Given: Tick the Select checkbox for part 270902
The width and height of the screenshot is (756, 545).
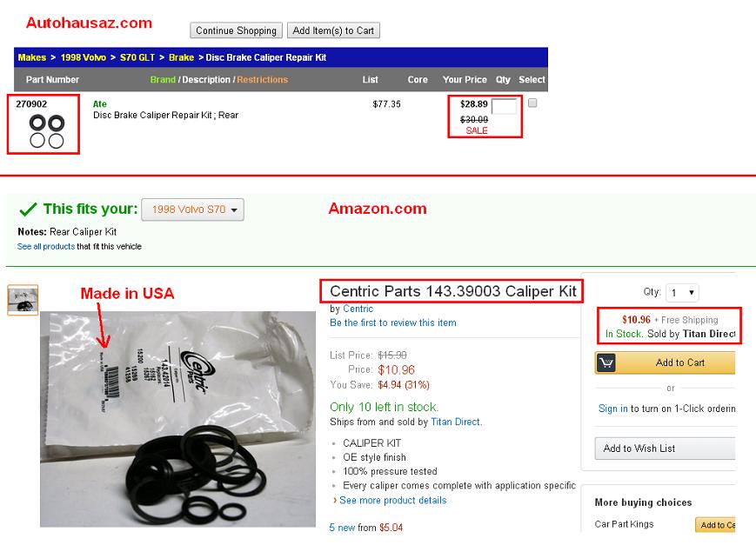Looking at the screenshot, I should point(532,103).
